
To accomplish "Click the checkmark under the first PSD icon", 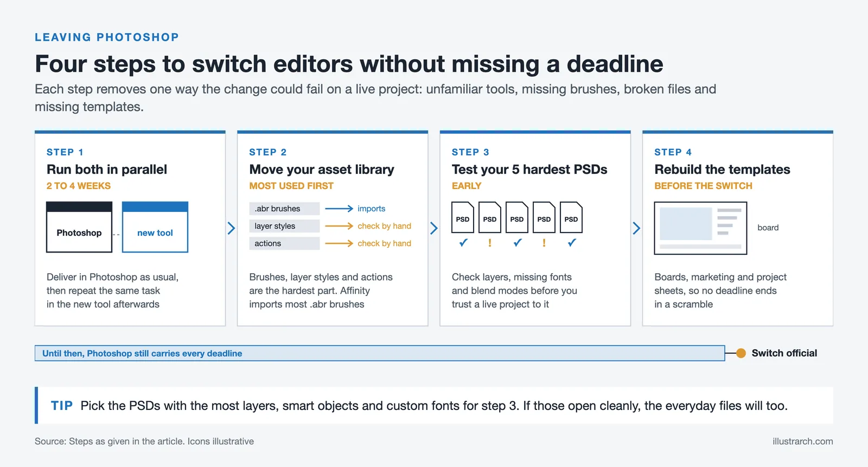I will (x=463, y=243).
